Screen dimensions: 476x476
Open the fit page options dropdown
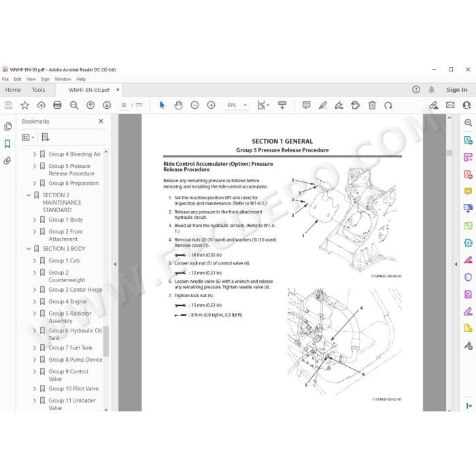263,105
